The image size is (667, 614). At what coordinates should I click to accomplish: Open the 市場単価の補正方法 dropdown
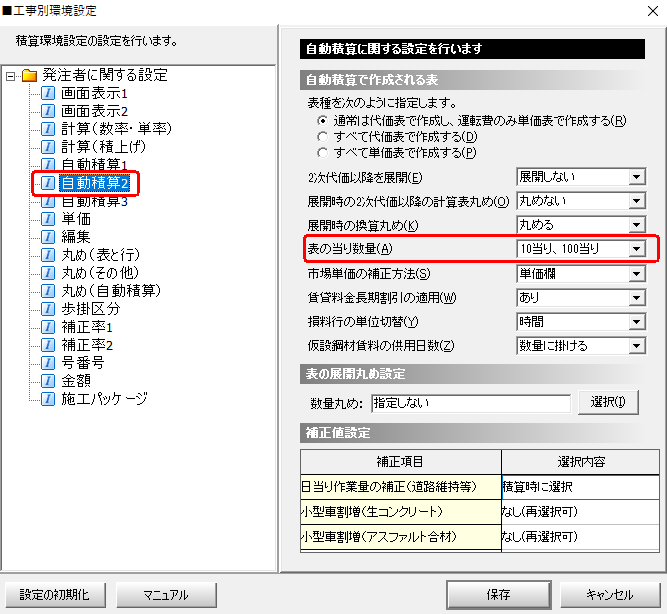click(x=635, y=273)
